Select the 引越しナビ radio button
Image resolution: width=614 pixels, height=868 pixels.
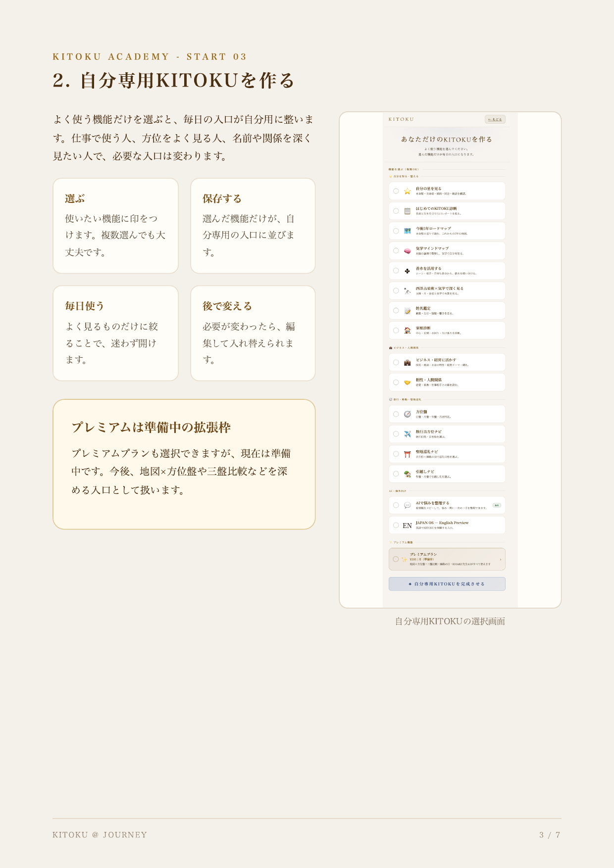pyautogui.click(x=396, y=474)
